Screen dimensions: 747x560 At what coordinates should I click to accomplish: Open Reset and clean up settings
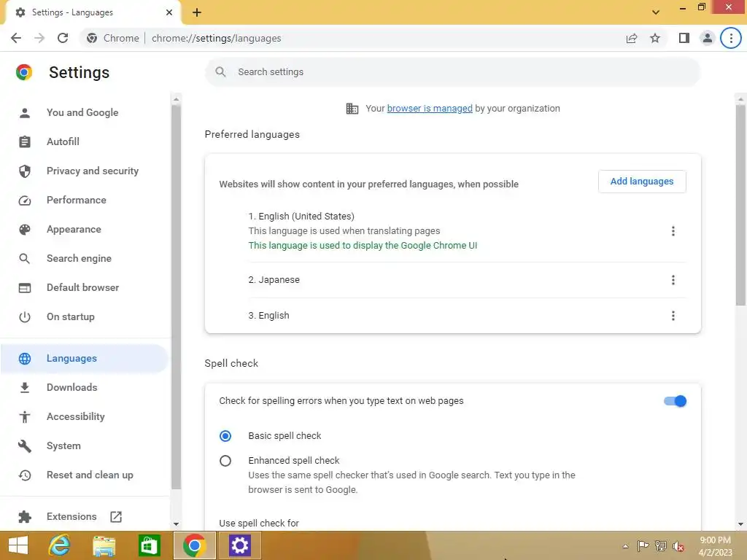coord(90,475)
